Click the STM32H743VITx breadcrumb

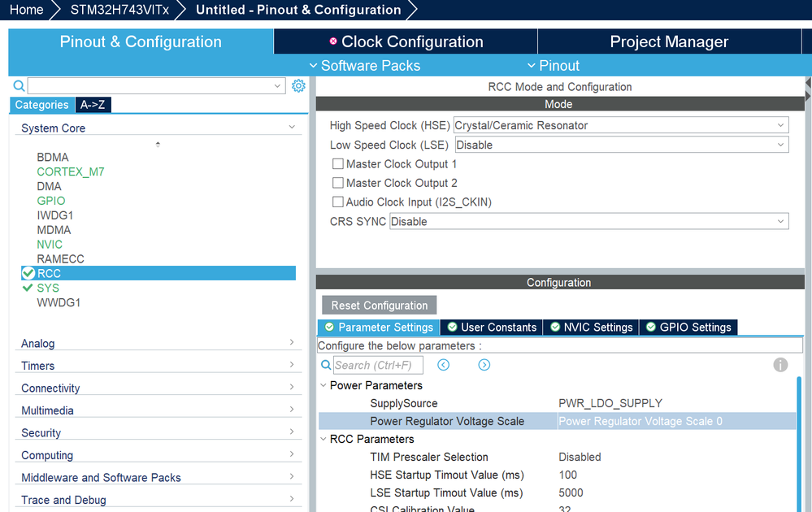[119, 10]
